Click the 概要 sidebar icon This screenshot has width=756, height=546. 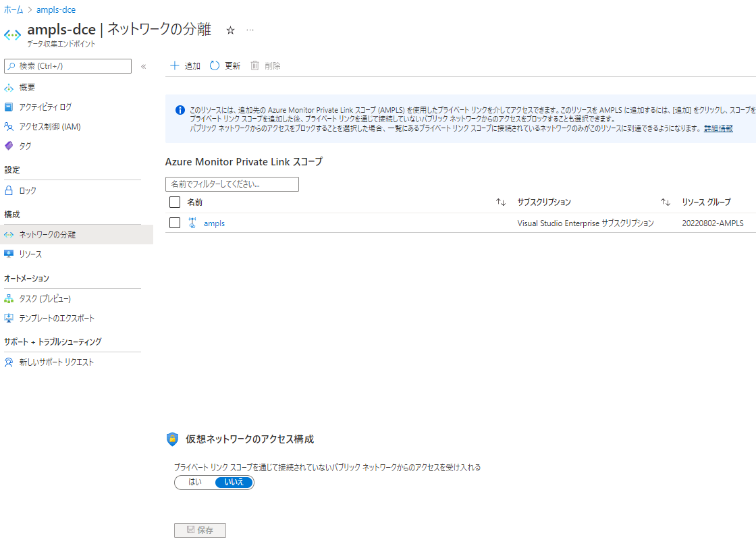9,88
